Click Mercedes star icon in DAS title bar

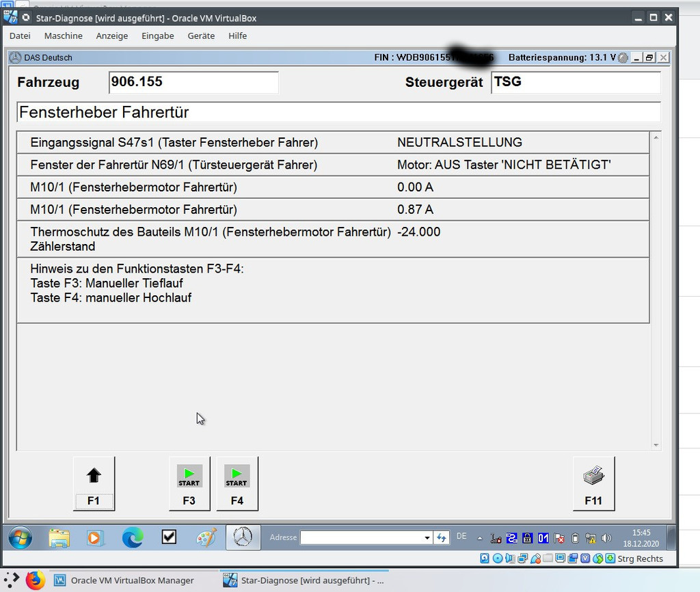[16, 57]
